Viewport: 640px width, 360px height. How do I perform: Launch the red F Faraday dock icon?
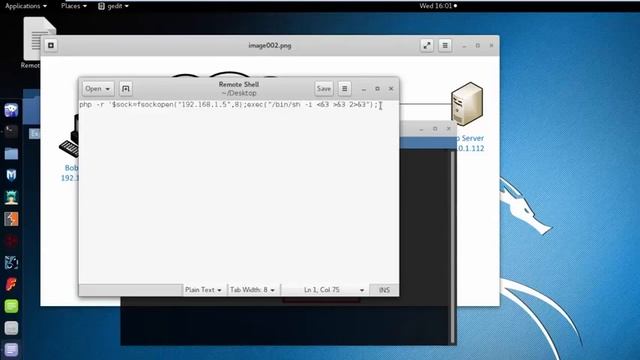[11, 284]
